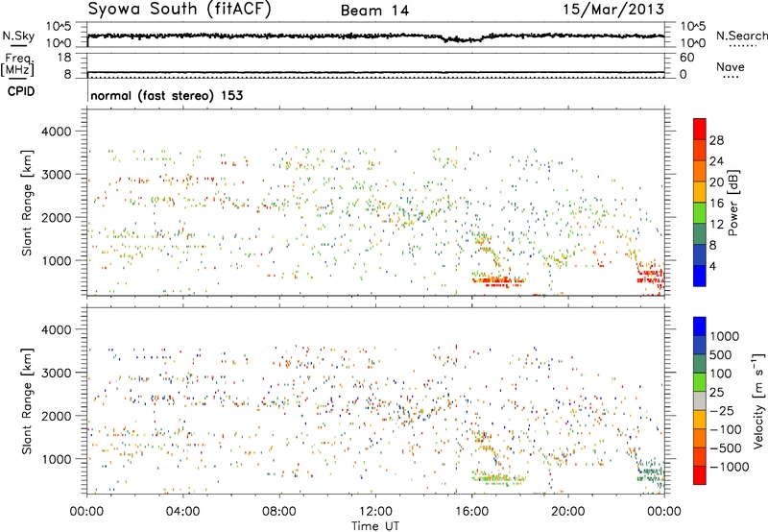Click the gray section of Velocity color bar

pos(700,400)
